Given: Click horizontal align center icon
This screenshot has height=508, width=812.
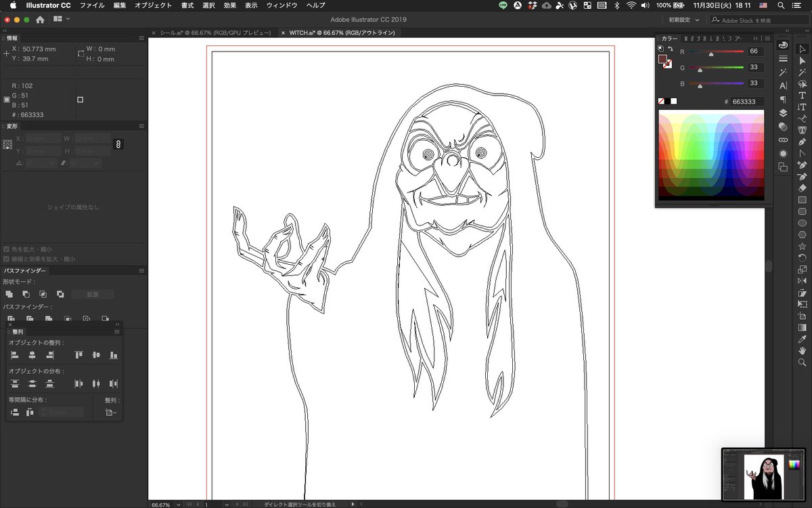Looking at the screenshot, I should coord(32,355).
